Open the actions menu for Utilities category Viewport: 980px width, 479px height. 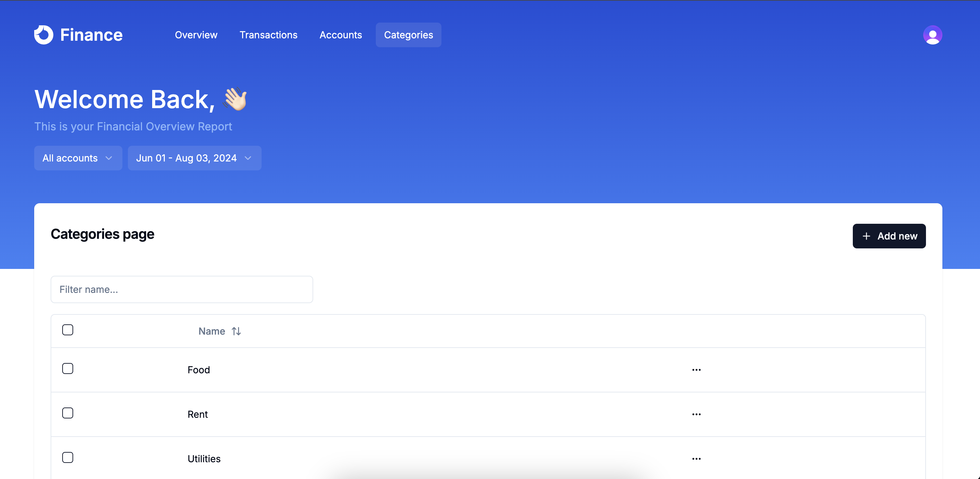click(x=697, y=458)
